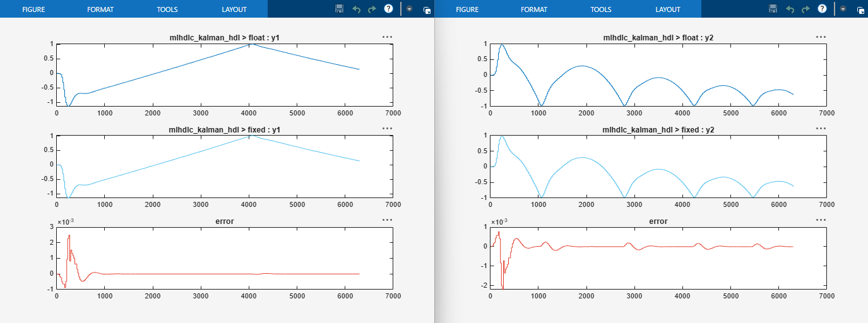This screenshot has height=323, width=868.
Task: Click the ×10⁻³ exponent label of y2 error plot
Action: pyautogui.click(x=499, y=222)
